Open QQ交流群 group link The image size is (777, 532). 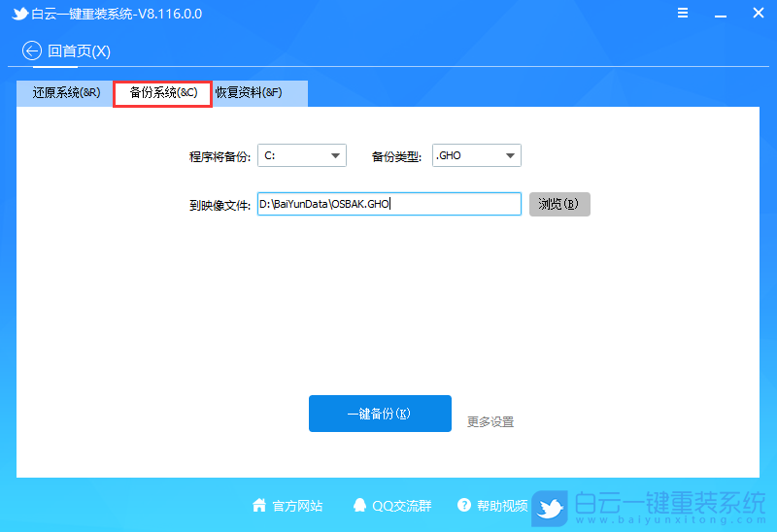[x=402, y=506]
